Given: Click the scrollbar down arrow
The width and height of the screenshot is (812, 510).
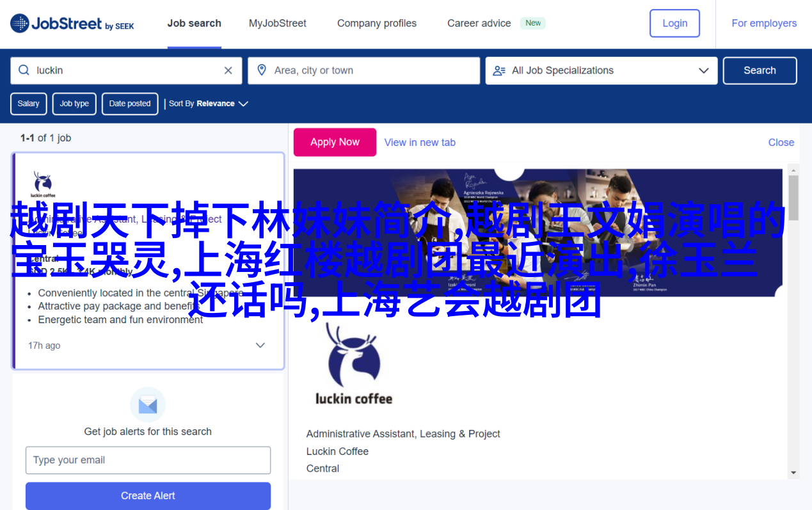Looking at the screenshot, I should (793, 473).
